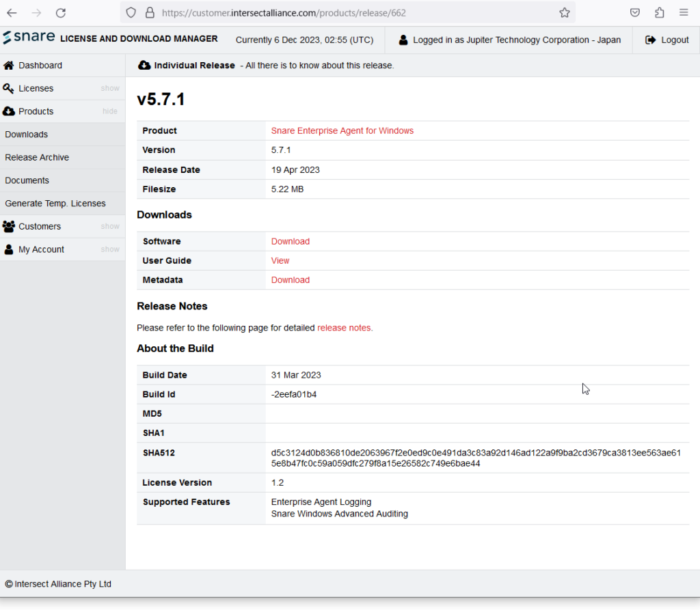700x610 pixels.
Task: Click the Filesize value 5.22 MB
Action: [x=288, y=189]
